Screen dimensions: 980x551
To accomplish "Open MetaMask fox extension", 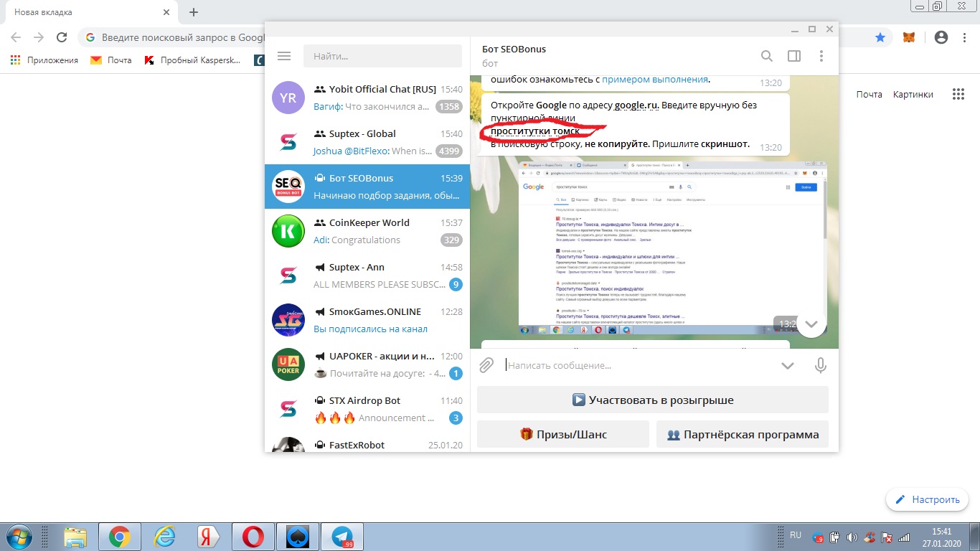I will [x=909, y=37].
